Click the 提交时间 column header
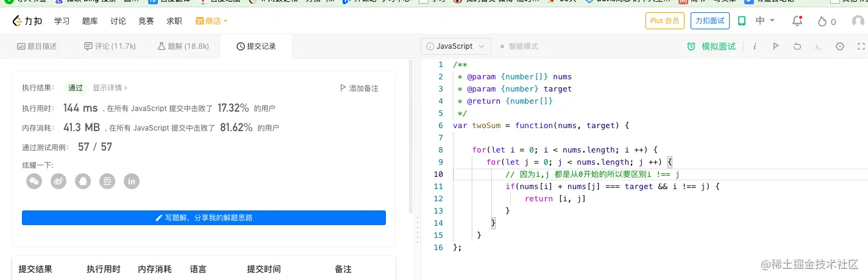This screenshot has height=280, width=868. 264,269
